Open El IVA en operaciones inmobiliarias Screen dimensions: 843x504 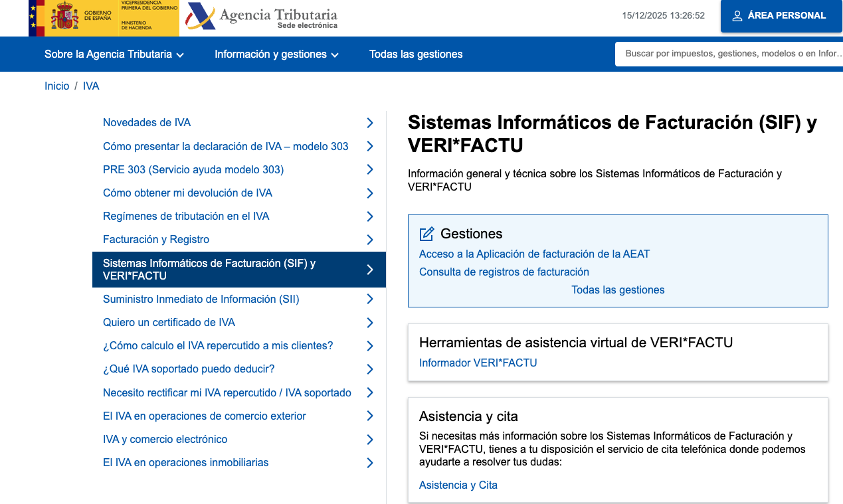pos(186,462)
